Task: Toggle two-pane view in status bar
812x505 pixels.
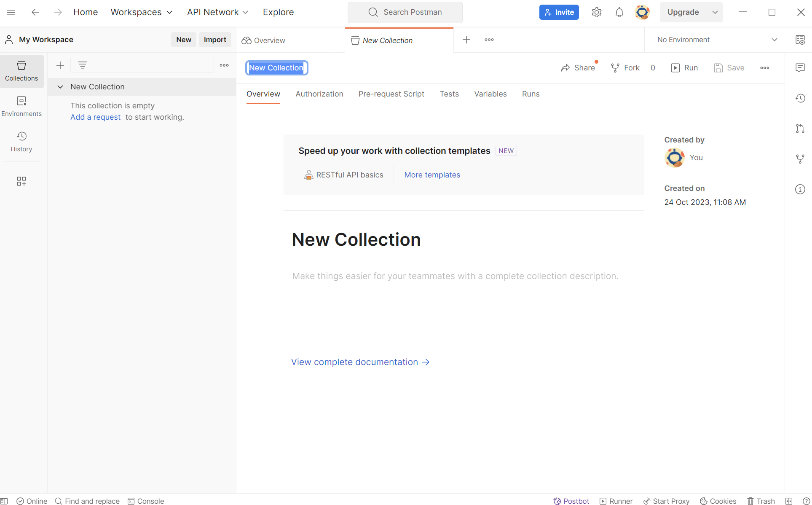Action: (789, 501)
